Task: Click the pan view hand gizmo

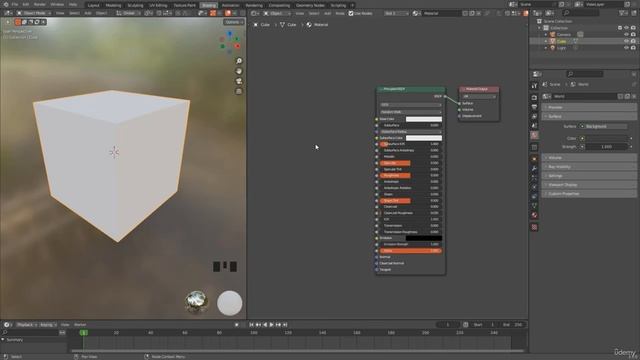Action: 239,71
